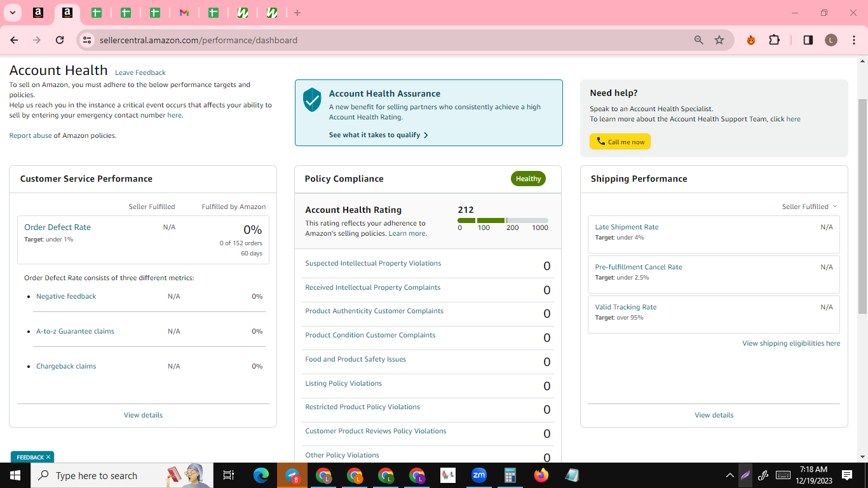Open Windows Start menu

[15, 475]
